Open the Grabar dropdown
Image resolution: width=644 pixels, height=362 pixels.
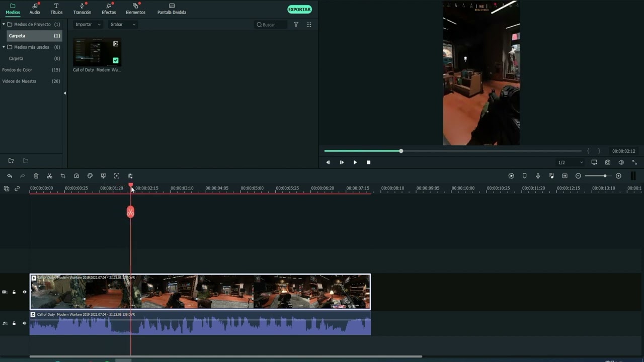123,24
